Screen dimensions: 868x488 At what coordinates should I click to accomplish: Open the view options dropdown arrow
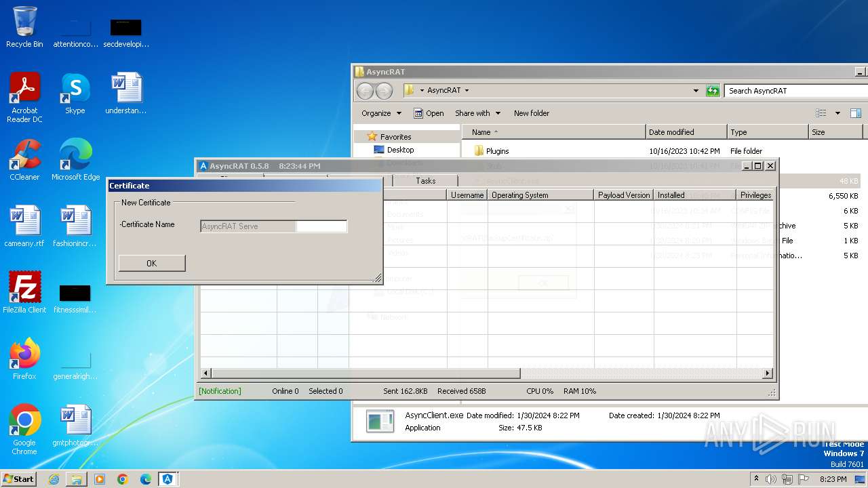pos(837,113)
